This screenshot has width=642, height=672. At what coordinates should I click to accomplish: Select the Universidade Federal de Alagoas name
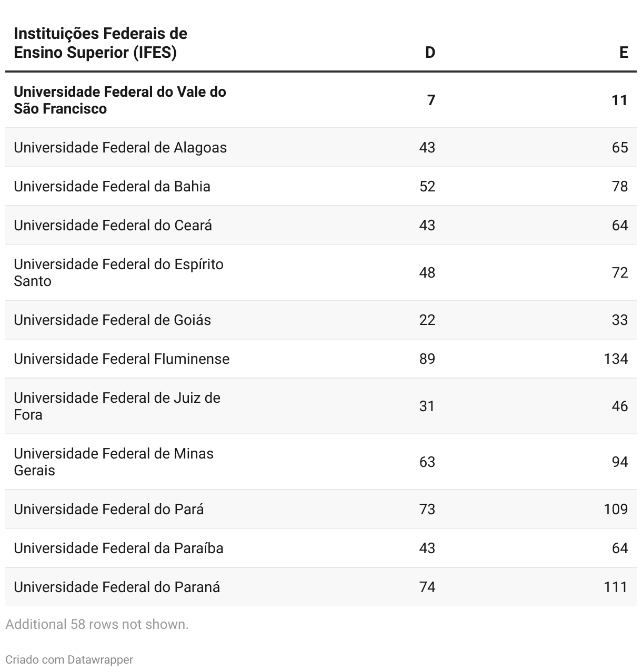pos(121,147)
